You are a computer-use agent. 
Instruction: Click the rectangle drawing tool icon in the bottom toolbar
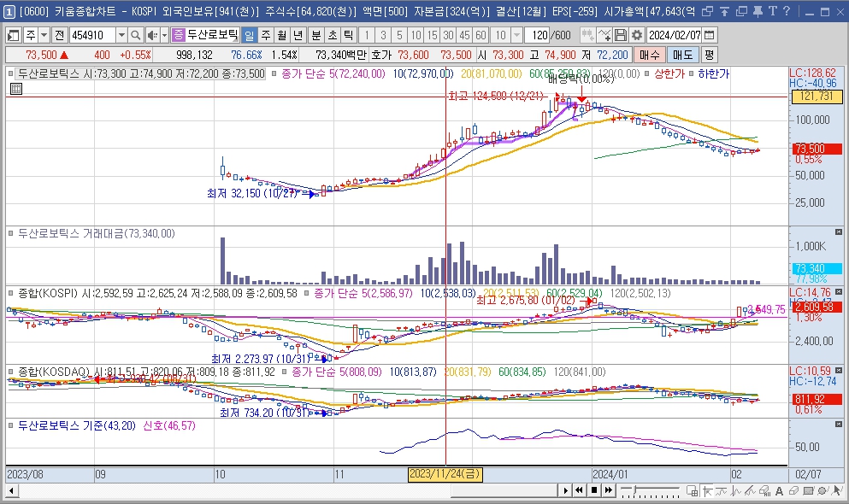(809, 491)
